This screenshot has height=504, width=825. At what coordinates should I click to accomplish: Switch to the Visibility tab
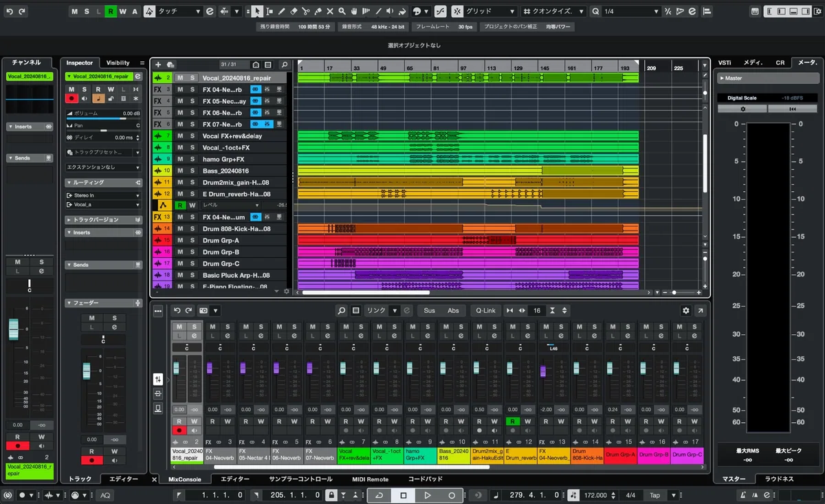[118, 63]
